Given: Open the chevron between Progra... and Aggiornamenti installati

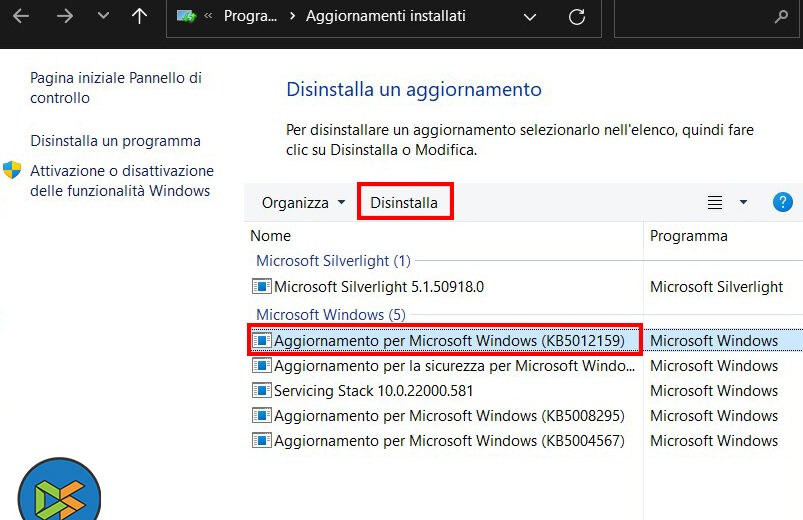Looking at the screenshot, I should tap(292, 16).
